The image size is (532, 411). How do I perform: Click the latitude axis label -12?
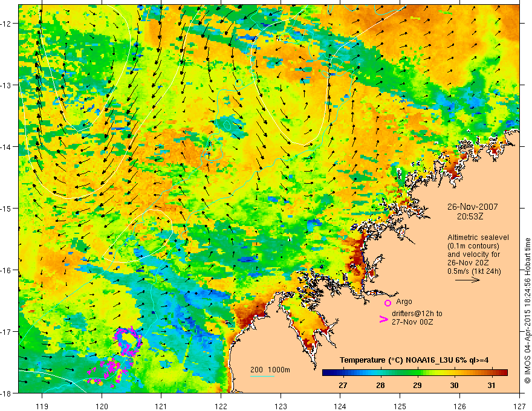point(7,24)
